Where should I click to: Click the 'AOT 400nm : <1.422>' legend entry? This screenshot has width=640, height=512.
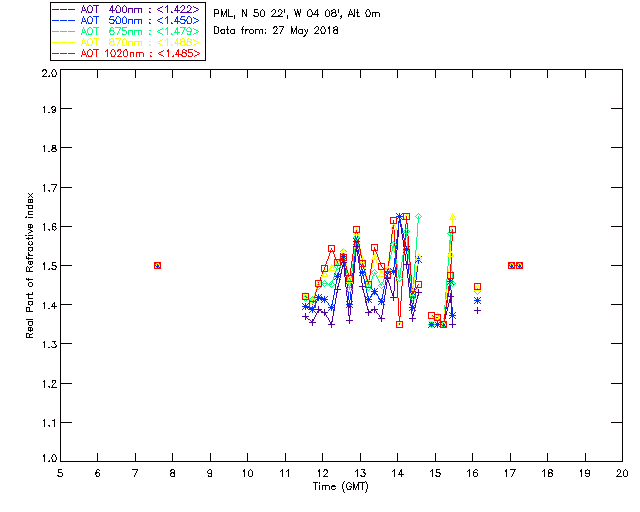point(126,9)
